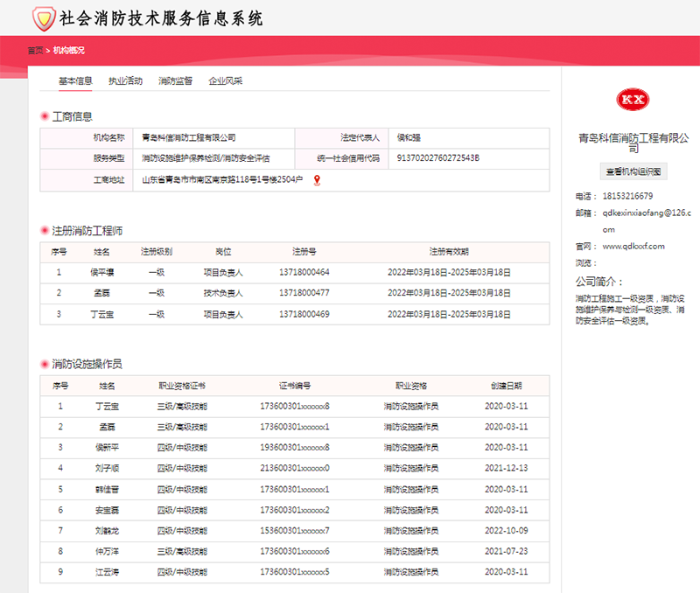Image resolution: width=700 pixels, height=593 pixels.
Task: Select the 基本信息 tab
Action: tap(75, 80)
